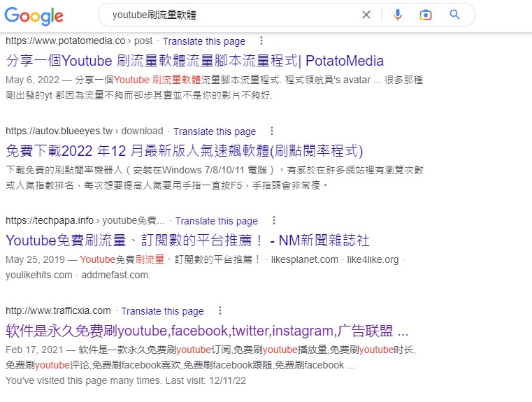The image size is (532, 402).
Task: Open three-dot menu for potatomedia result
Action: click(261, 41)
